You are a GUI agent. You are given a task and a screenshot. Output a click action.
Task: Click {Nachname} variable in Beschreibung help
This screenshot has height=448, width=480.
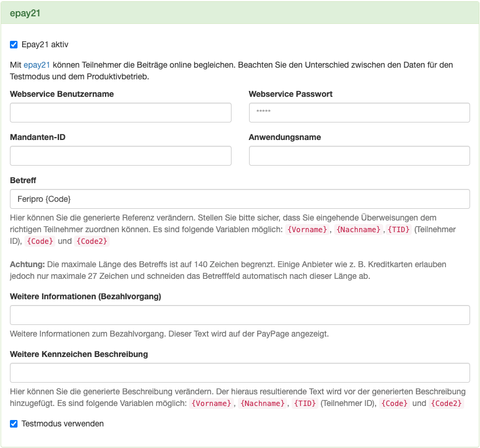[262, 403]
